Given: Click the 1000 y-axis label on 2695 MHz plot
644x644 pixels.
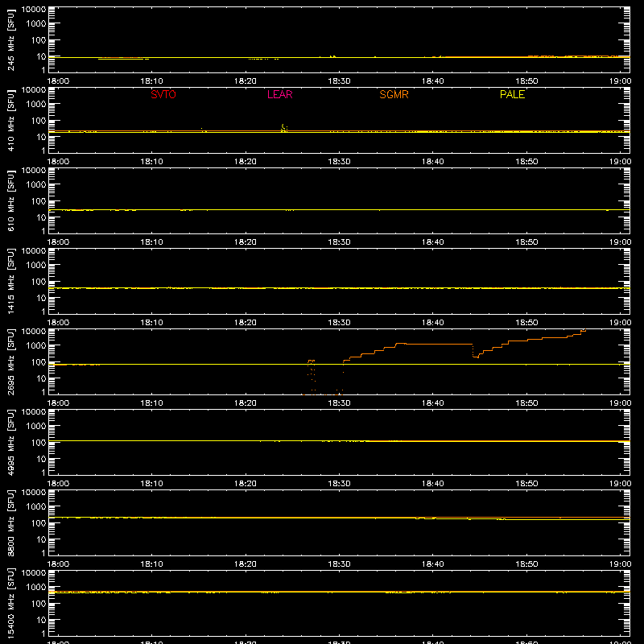Looking at the screenshot, I should click(36, 346).
